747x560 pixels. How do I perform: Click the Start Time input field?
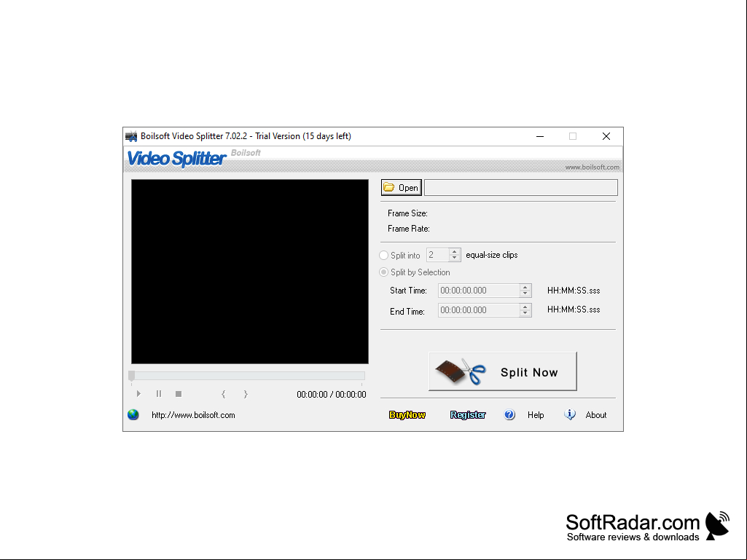478,291
